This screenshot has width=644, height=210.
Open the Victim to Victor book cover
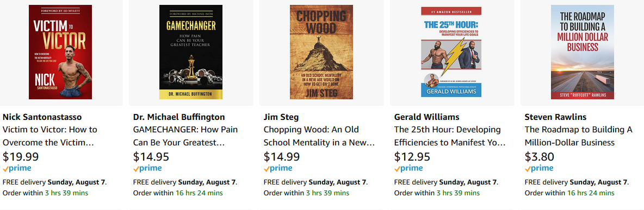tap(60, 52)
